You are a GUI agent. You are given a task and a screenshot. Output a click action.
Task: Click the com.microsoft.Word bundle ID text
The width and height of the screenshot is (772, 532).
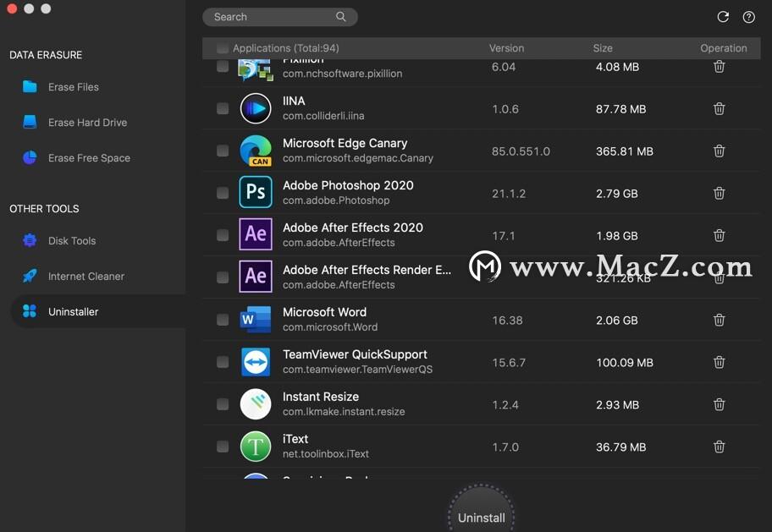click(x=330, y=327)
